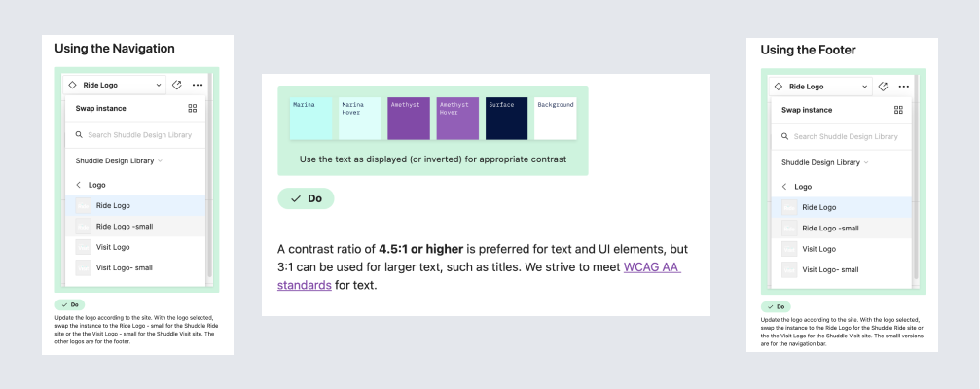Click the detach instance icon in the Navigation panel
This screenshot has height=389, width=980.
[177, 85]
